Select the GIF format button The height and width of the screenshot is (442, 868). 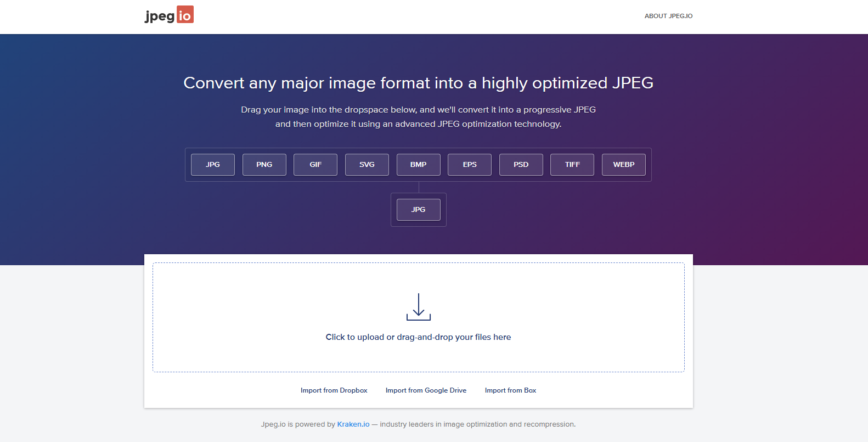[x=315, y=165]
